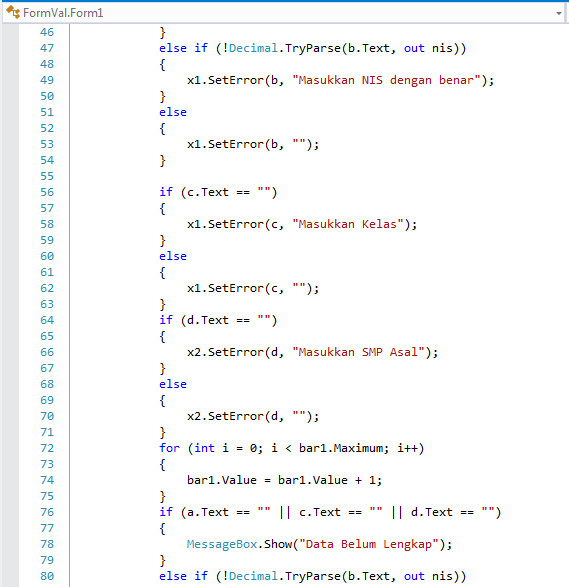Click the string "Masukkan Kelas"
Image resolution: width=569 pixels, height=587 pixels.
click(347, 224)
